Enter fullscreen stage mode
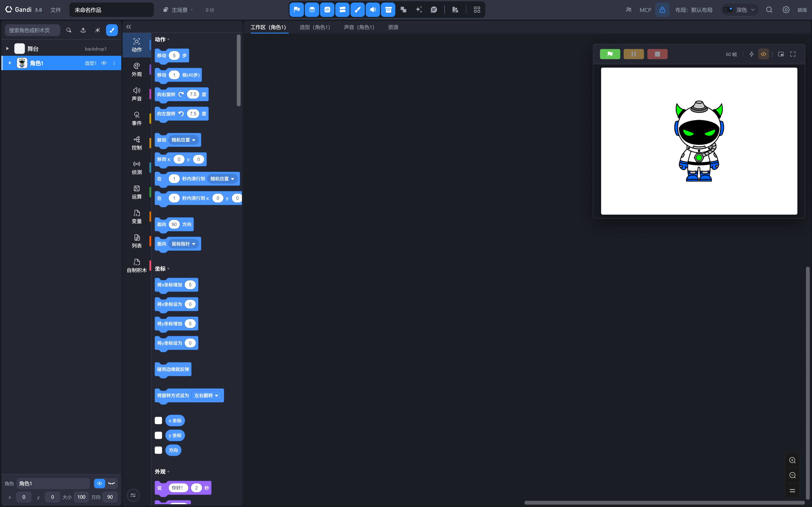812x507 pixels. click(793, 54)
